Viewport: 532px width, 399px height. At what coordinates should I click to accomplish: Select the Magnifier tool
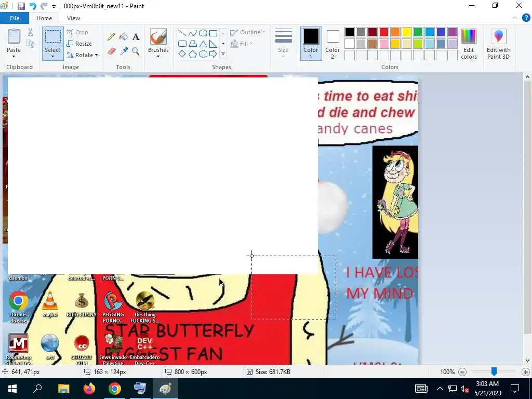(x=136, y=51)
